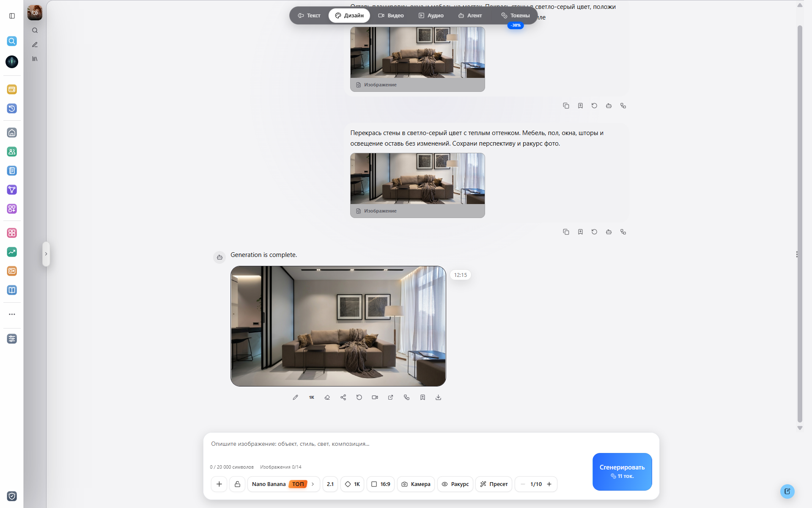The image size is (812, 508).
Task: Open the blue history clock icon in left sidebar
Action: [x=12, y=108]
